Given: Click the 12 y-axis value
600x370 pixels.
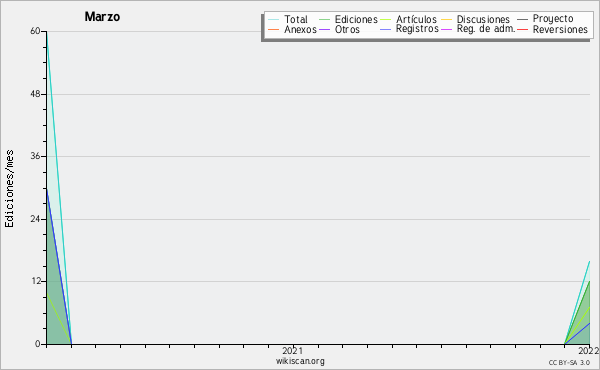Looking at the screenshot, I should pyautogui.click(x=36, y=281).
